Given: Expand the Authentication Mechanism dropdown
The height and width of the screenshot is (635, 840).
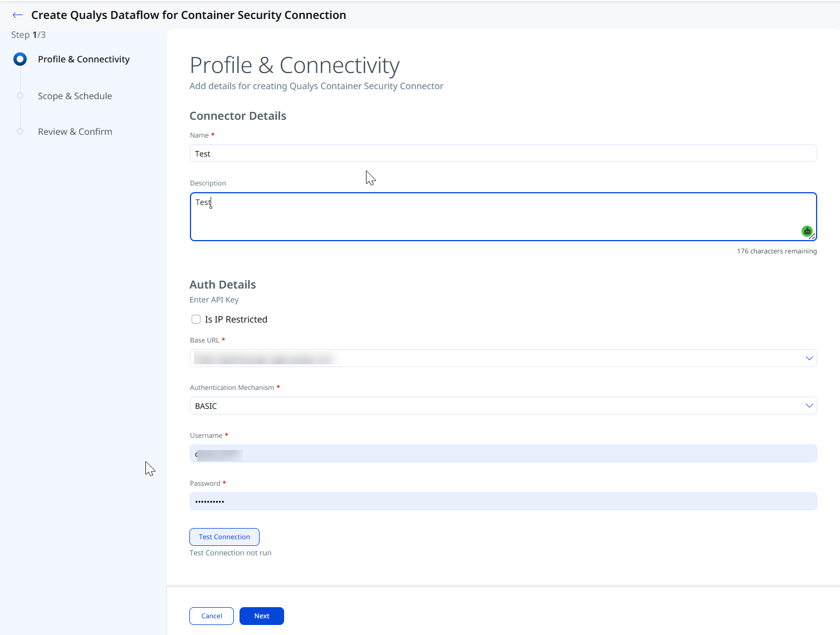Looking at the screenshot, I should pyautogui.click(x=503, y=406).
